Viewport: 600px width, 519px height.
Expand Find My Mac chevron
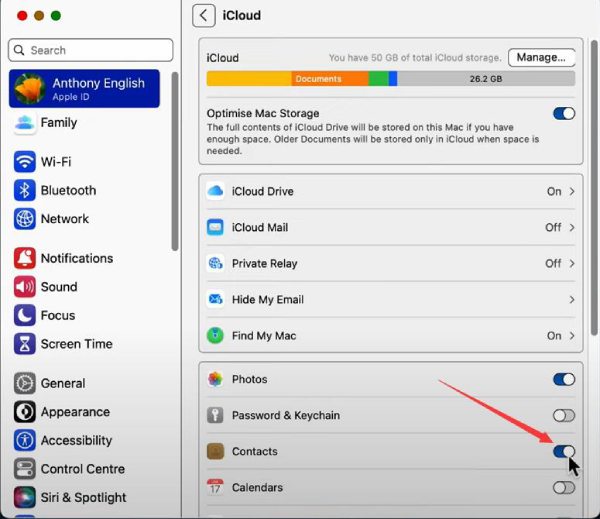tap(572, 336)
